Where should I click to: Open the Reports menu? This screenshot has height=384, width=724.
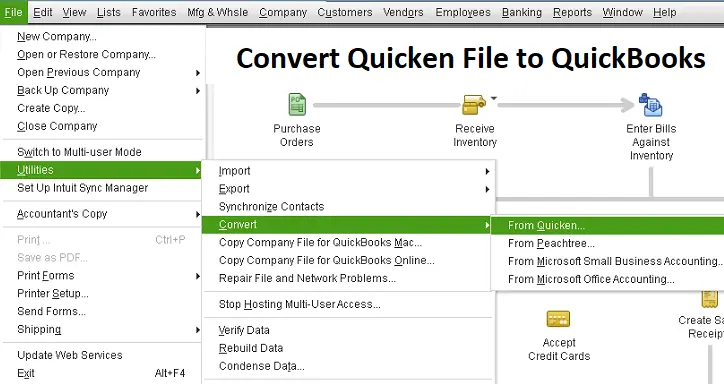pos(572,12)
